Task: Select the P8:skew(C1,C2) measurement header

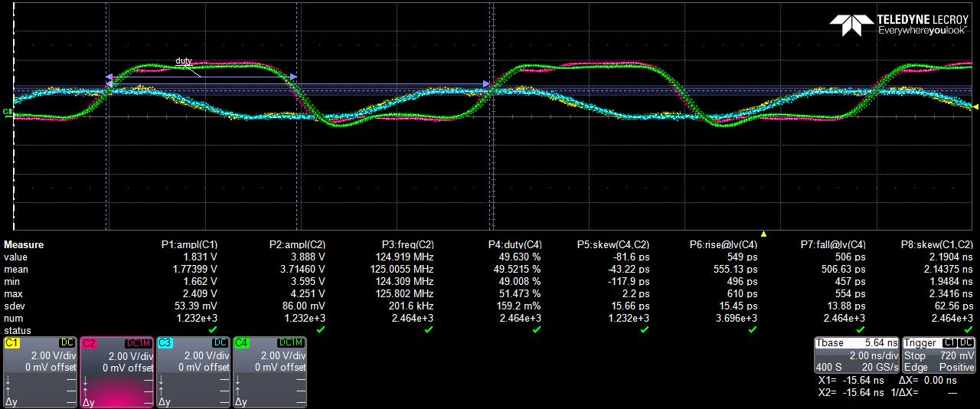Action: point(937,245)
